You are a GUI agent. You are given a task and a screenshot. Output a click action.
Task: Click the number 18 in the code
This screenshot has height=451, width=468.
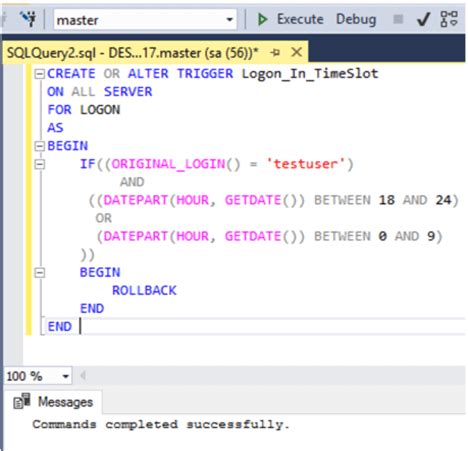pos(387,200)
